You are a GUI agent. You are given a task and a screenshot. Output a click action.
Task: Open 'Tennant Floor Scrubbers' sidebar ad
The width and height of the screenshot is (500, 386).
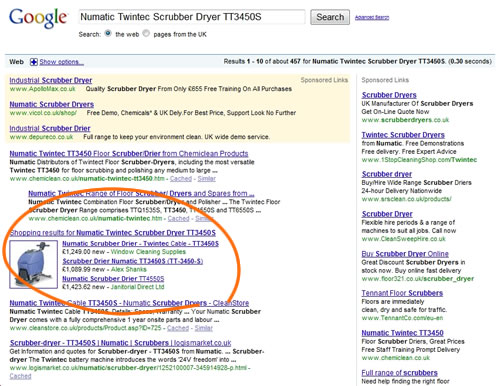click(x=402, y=293)
